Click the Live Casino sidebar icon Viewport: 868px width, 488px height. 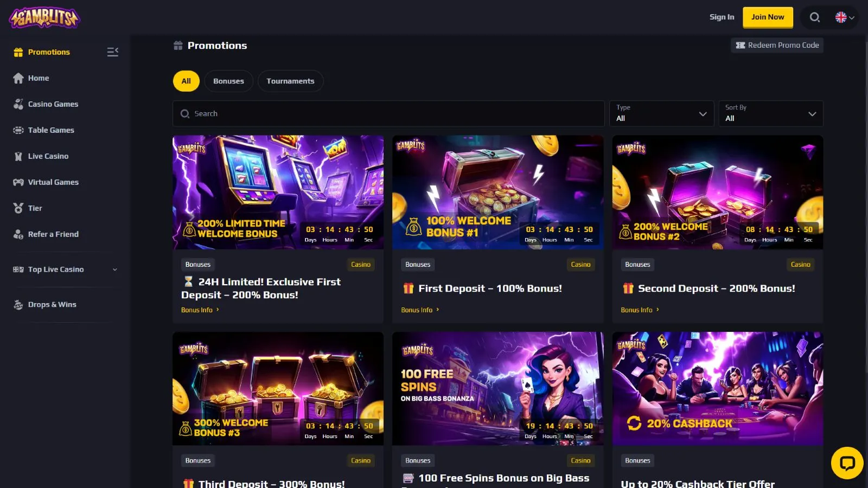(18, 156)
